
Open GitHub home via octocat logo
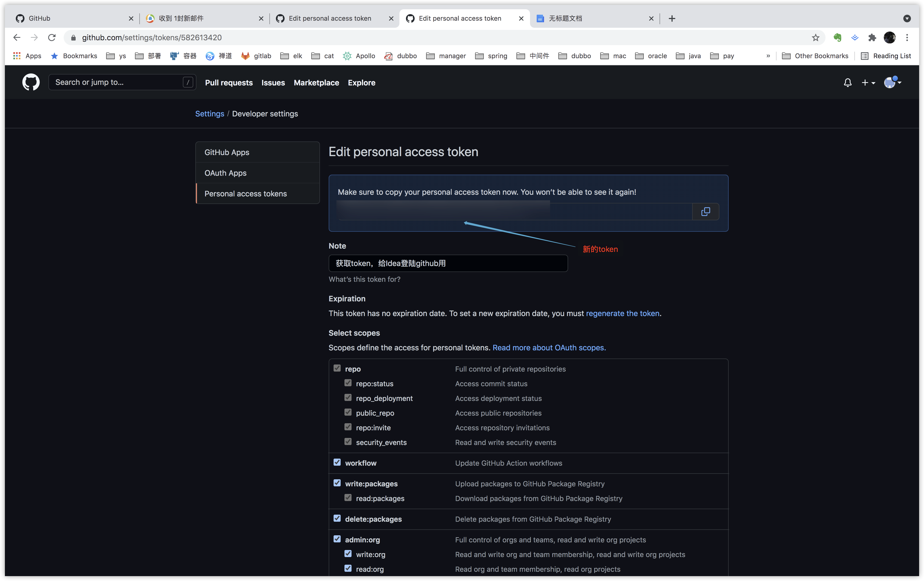coord(31,82)
